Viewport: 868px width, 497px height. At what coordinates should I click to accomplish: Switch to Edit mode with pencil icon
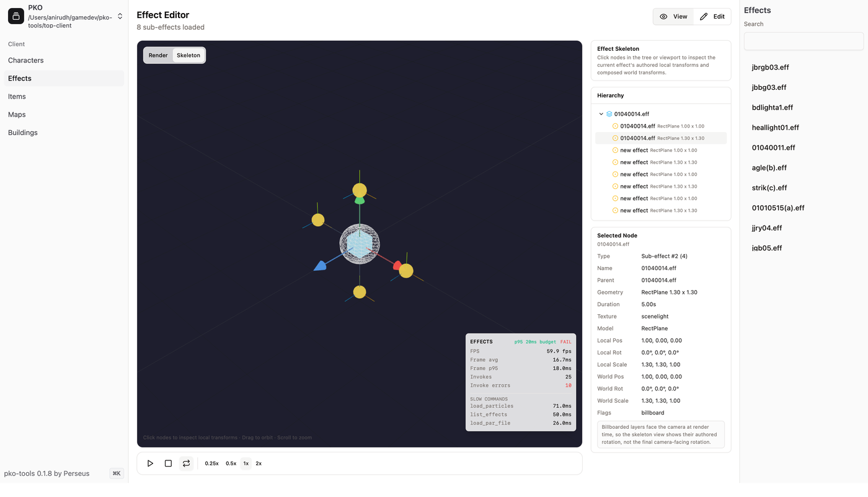(712, 17)
